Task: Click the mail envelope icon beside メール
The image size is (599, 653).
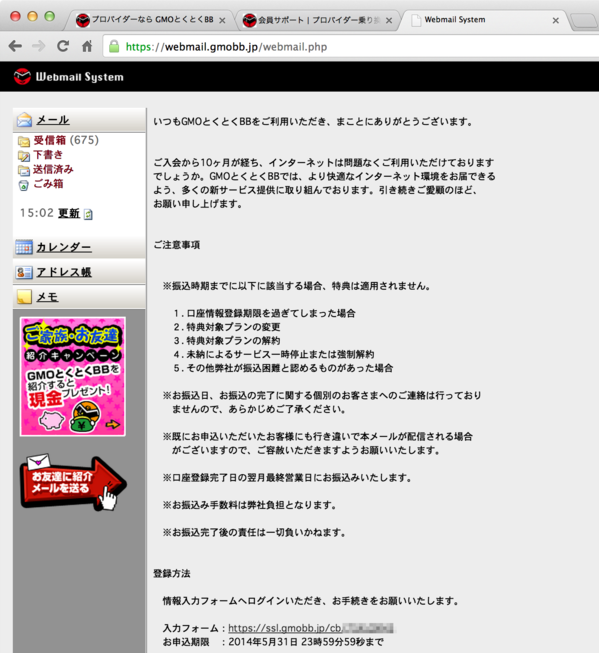Action: [24, 120]
